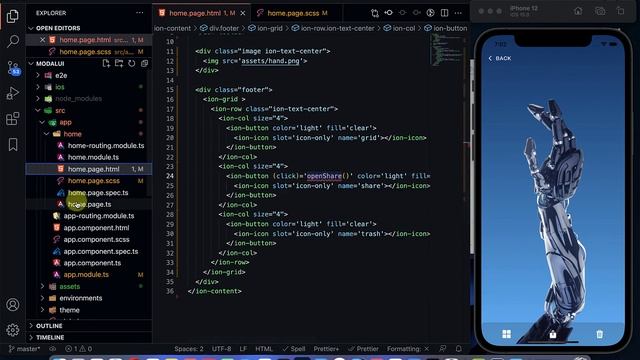Click the errors and warnings status indicator
The height and width of the screenshot is (360, 640).
pos(78,349)
